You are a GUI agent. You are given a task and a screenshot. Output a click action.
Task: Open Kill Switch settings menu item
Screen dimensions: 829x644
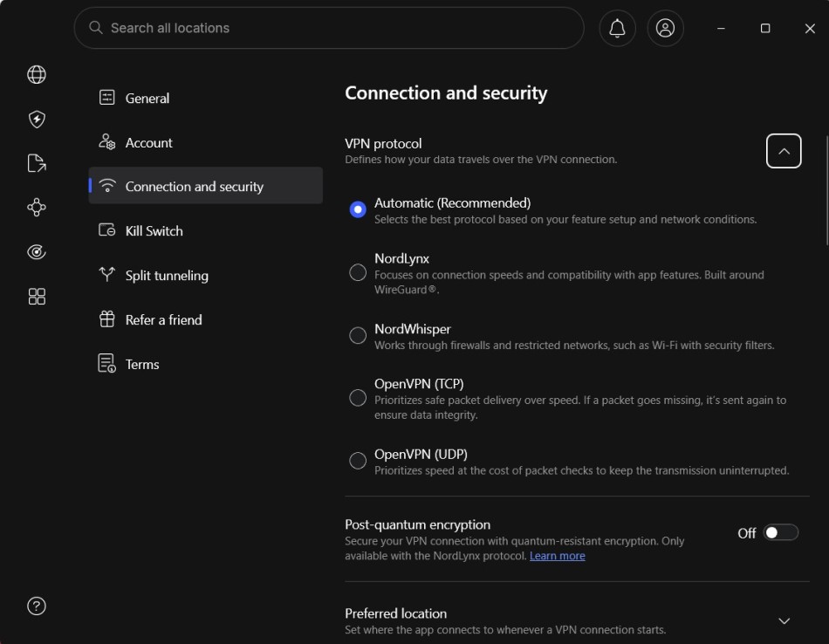(x=206, y=230)
